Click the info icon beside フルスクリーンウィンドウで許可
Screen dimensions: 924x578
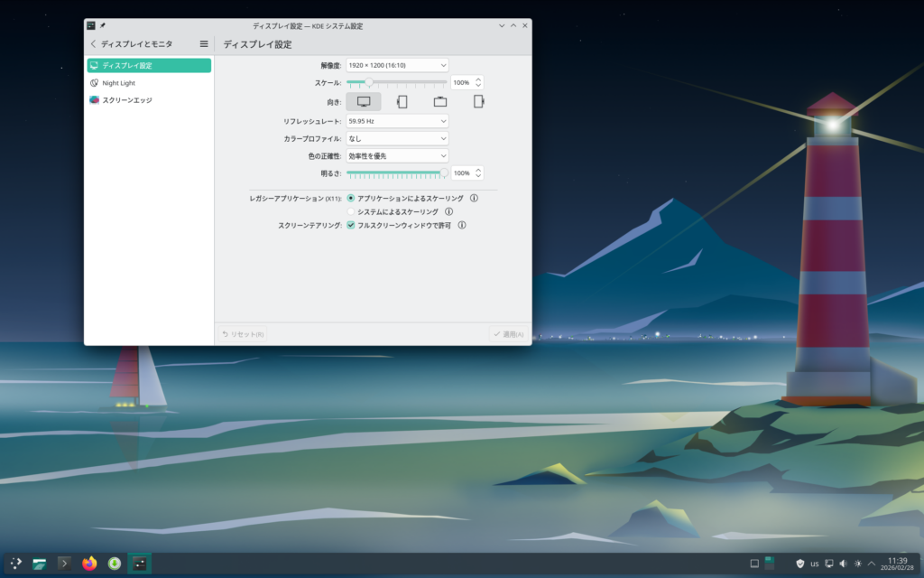[462, 225]
